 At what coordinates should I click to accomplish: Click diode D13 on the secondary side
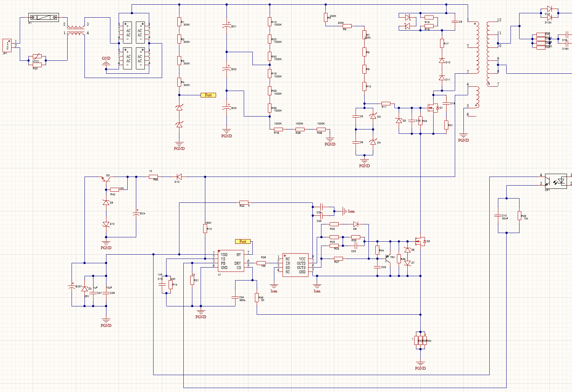pyautogui.click(x=549, y=9)
